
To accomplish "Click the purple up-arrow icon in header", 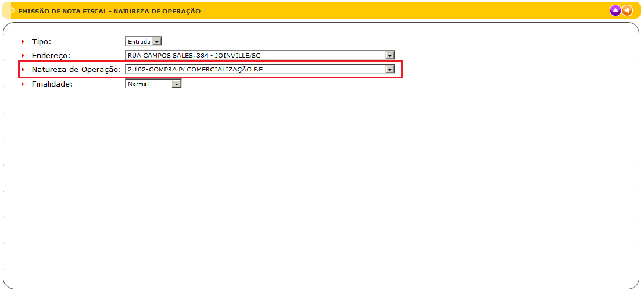I will [616, 10].
